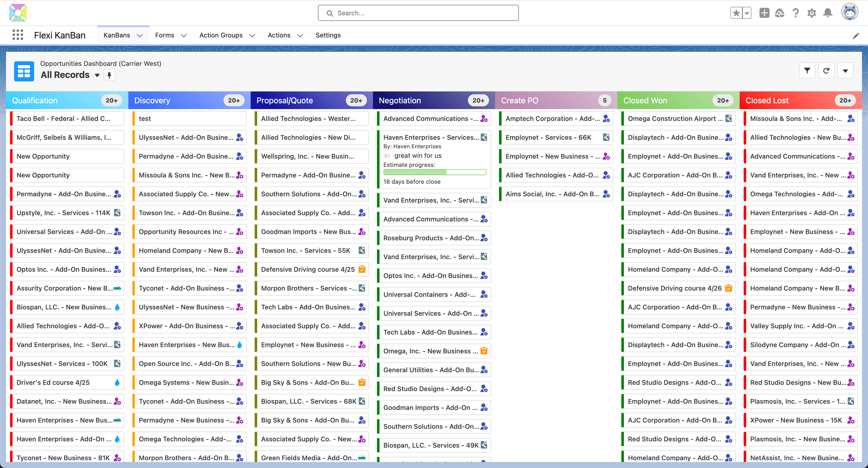Expand the Forms tab chevron
868x468 pixels.
coord(184,35)
